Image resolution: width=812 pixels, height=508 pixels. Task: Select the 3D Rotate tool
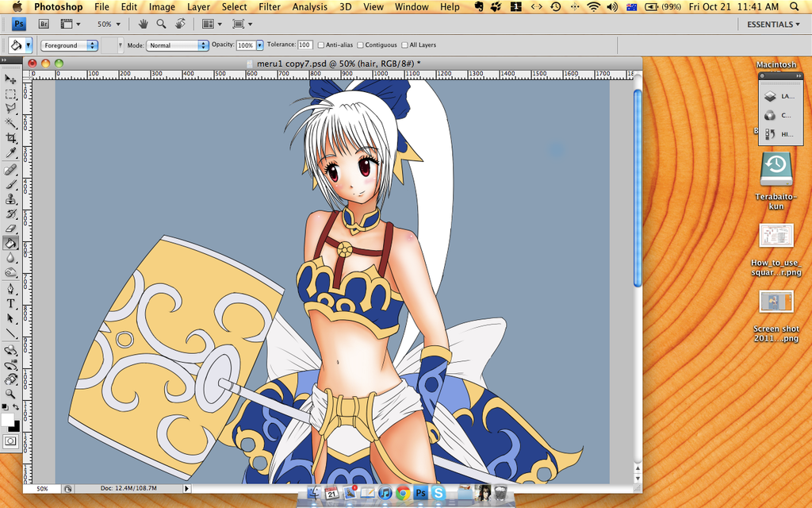coord(10,350)
